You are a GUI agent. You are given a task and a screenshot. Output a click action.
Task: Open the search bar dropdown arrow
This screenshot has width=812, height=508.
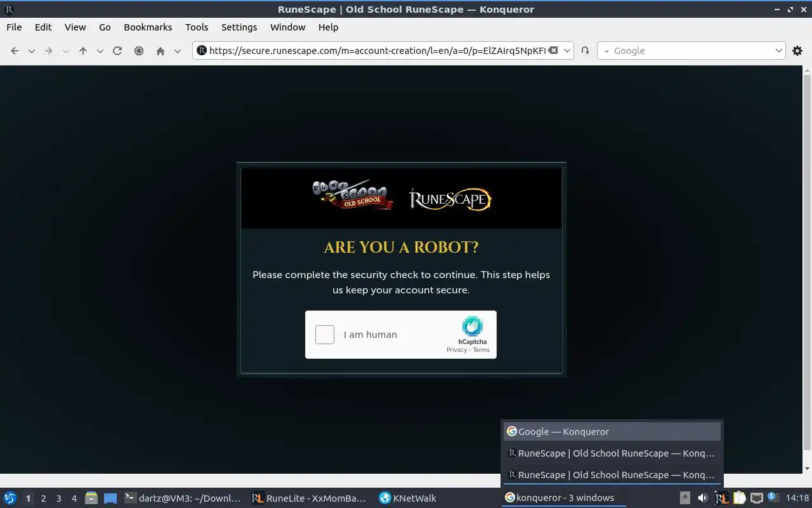click(779, 51)
